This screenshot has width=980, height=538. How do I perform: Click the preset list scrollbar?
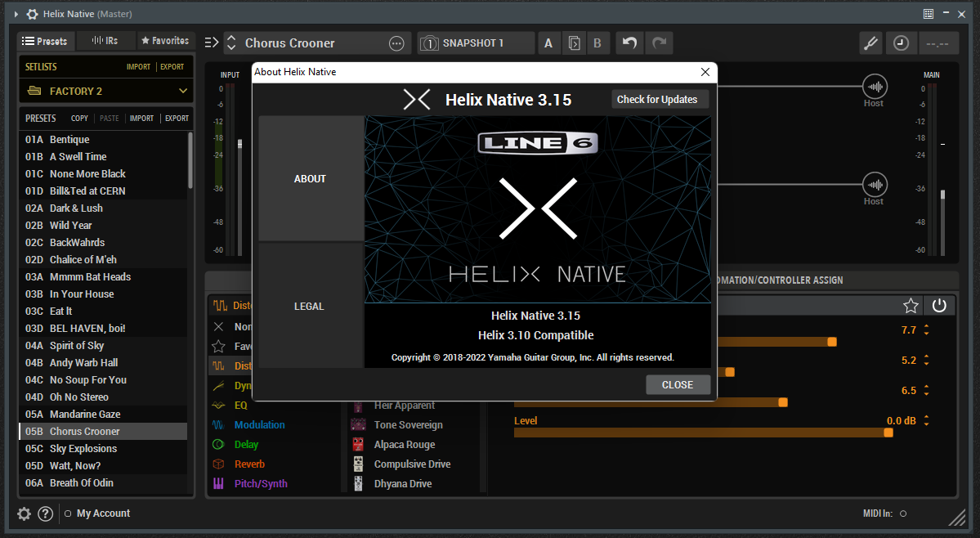coord(190,160)
